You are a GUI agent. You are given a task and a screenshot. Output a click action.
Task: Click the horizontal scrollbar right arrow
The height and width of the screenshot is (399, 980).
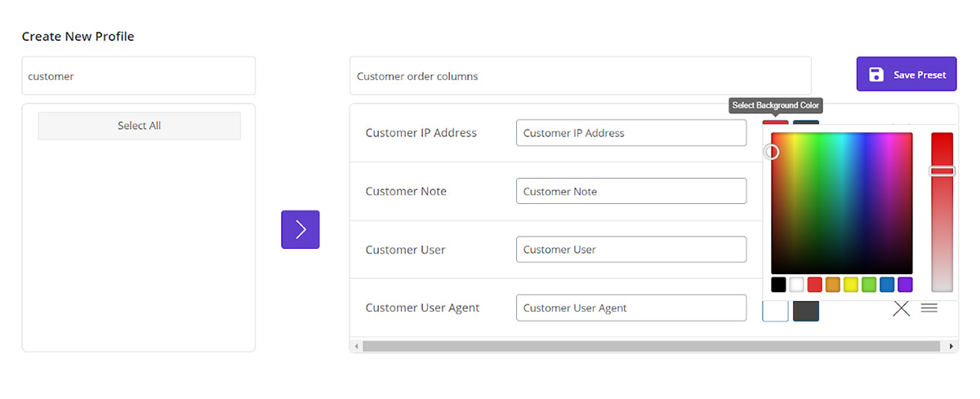[x=952, y=347]
